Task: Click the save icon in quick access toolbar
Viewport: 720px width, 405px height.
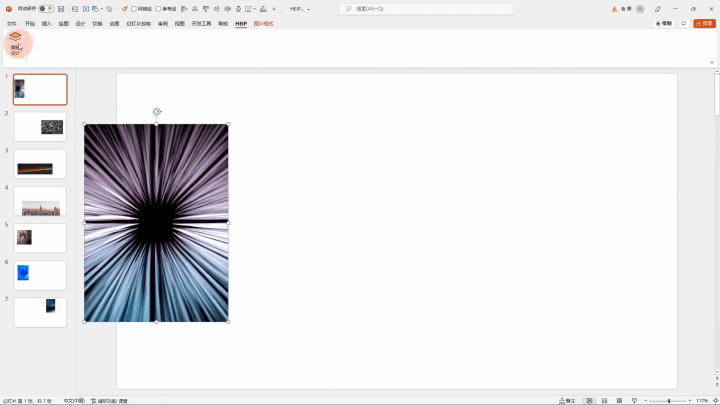Action: point(61,9)
